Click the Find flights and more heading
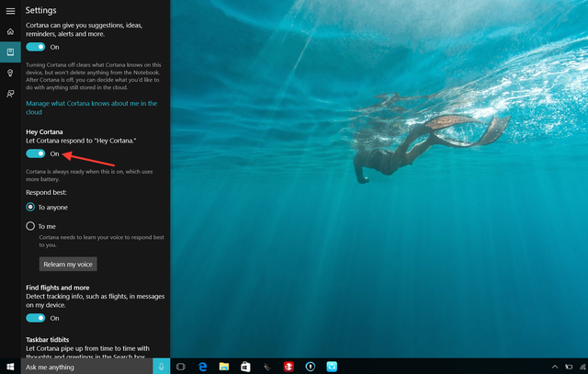The width and height of the screenshot is (588, 374). (x=57, y=288)
